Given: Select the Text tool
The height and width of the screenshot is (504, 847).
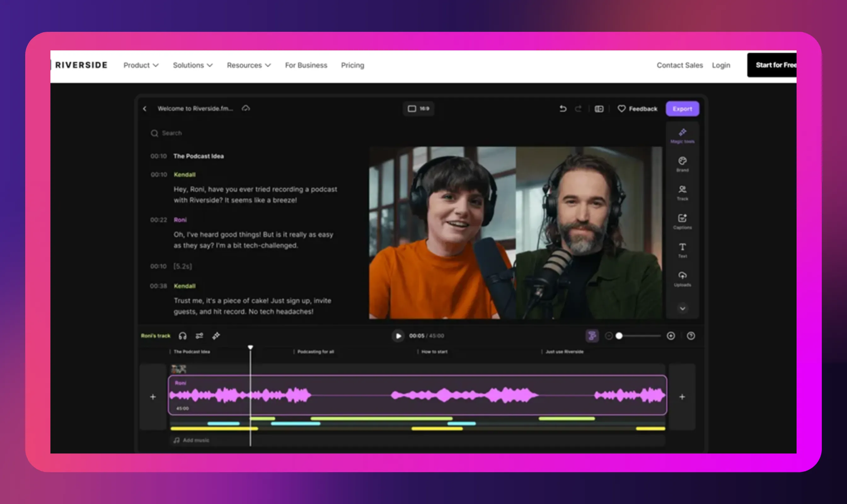Looking at the screenshot, I should click(x=682, y=250).
